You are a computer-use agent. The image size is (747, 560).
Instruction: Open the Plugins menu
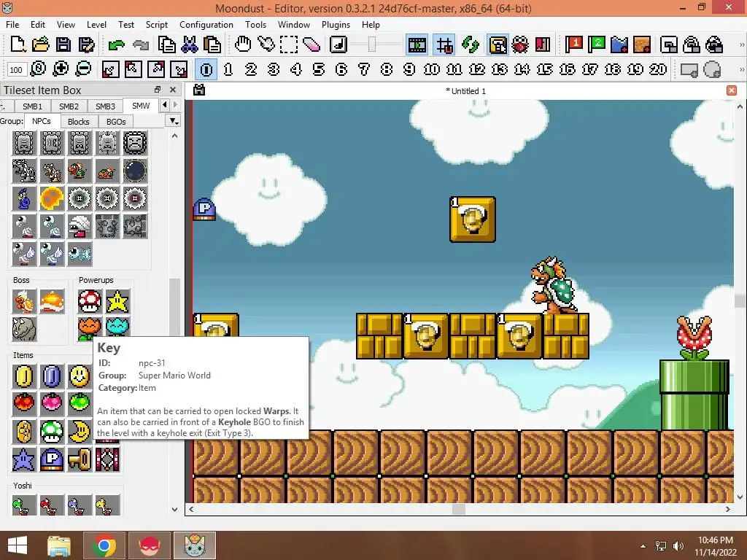(336, 24)
